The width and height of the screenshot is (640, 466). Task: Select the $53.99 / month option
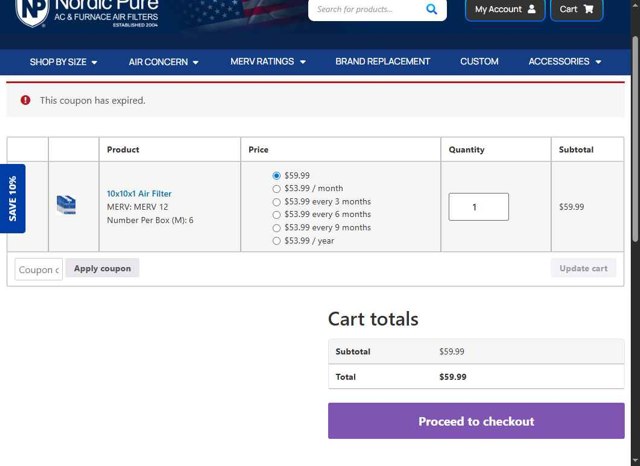point(276,189)
